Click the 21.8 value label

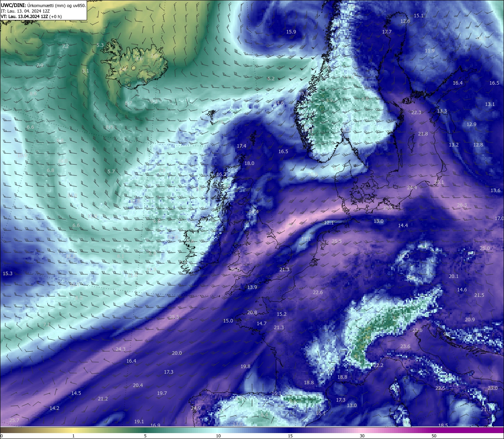click(423, 134)
